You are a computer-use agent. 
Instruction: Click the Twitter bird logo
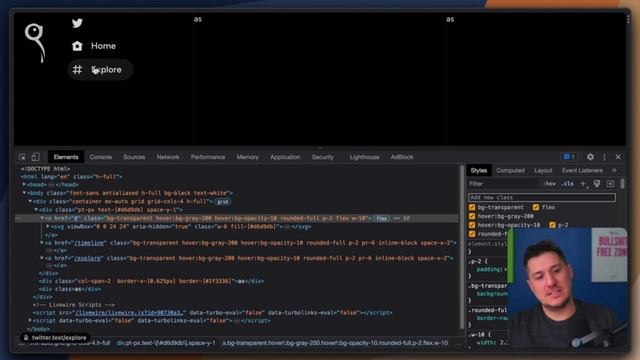(77, 23)
